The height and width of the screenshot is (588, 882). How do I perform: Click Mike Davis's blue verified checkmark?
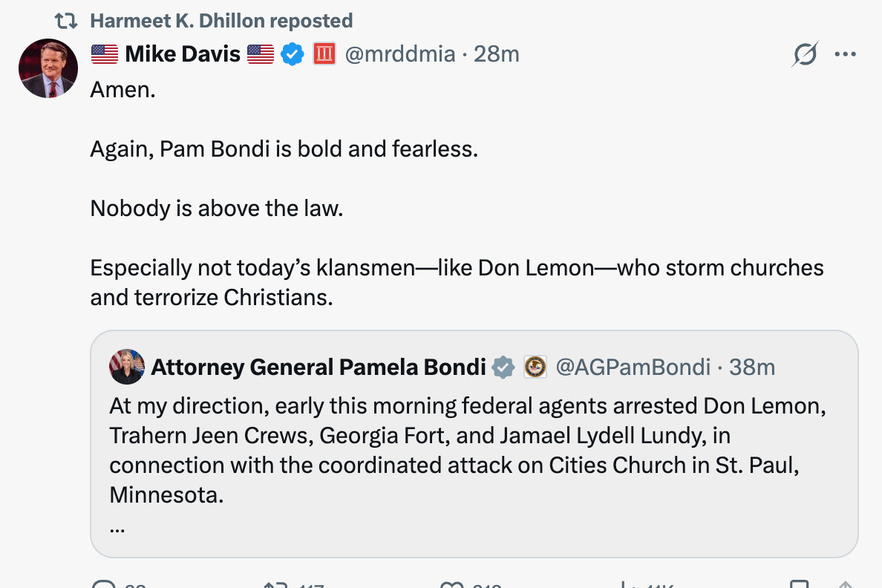point(293,53)
